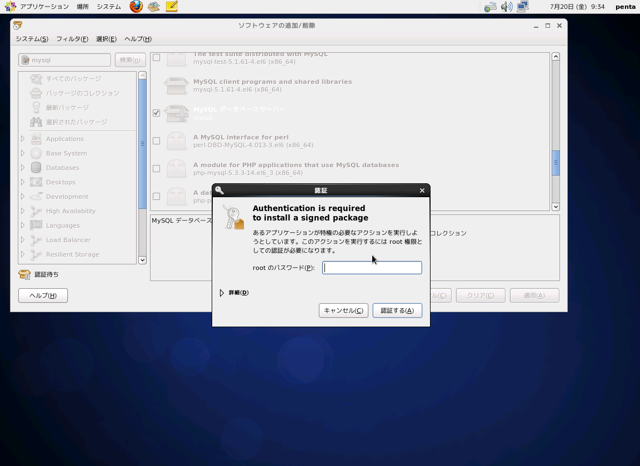Click the Base System category icon

36,153
